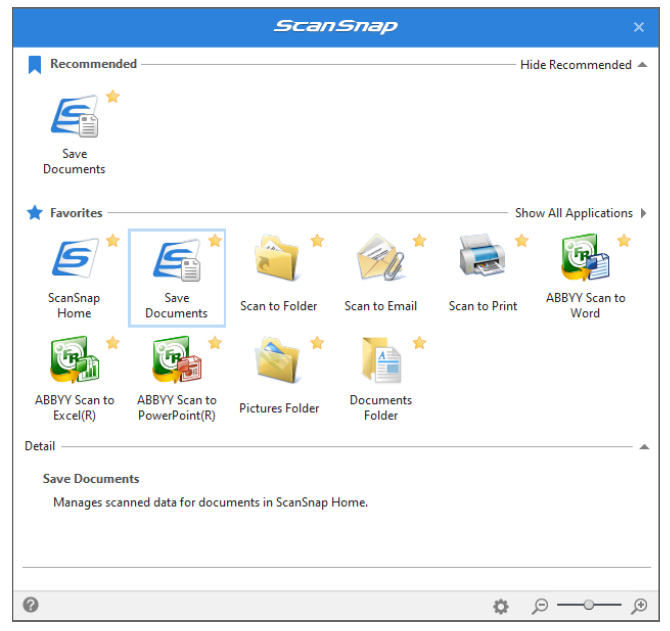Open the Scan to Email application
This screenshot has width=670, height=631.
coord(380,273)
